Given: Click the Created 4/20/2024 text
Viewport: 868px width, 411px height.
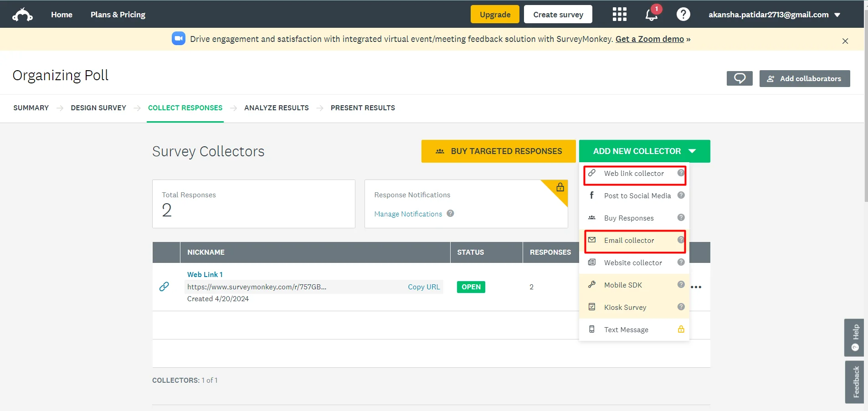Looking at the screenshot, I should (x=218, y=299).
